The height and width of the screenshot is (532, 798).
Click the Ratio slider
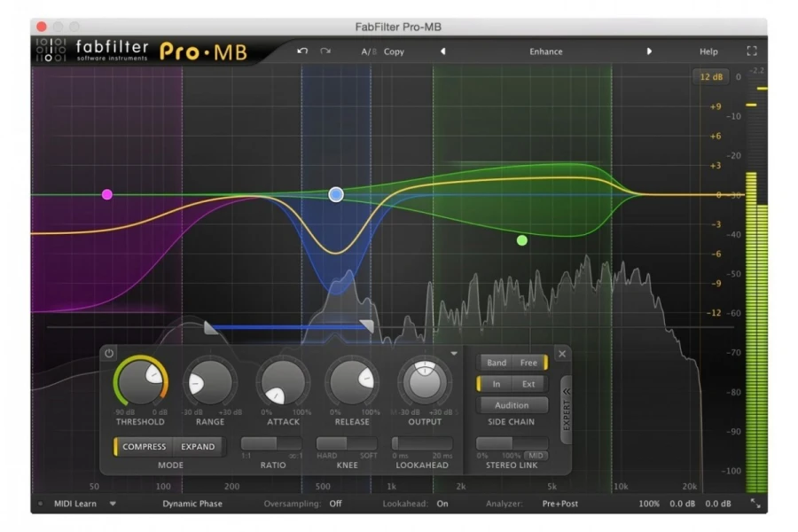pyautogui.click(x=272, y=443)
